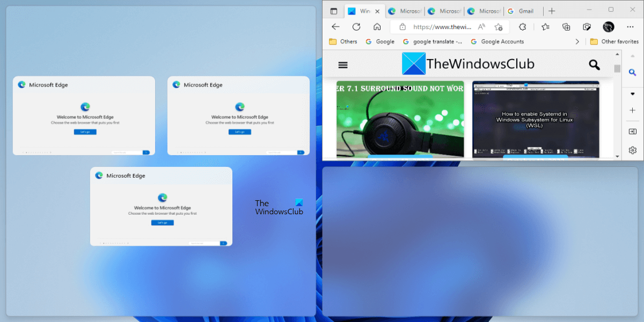Add this page to favorites star

tap(498, 27)
